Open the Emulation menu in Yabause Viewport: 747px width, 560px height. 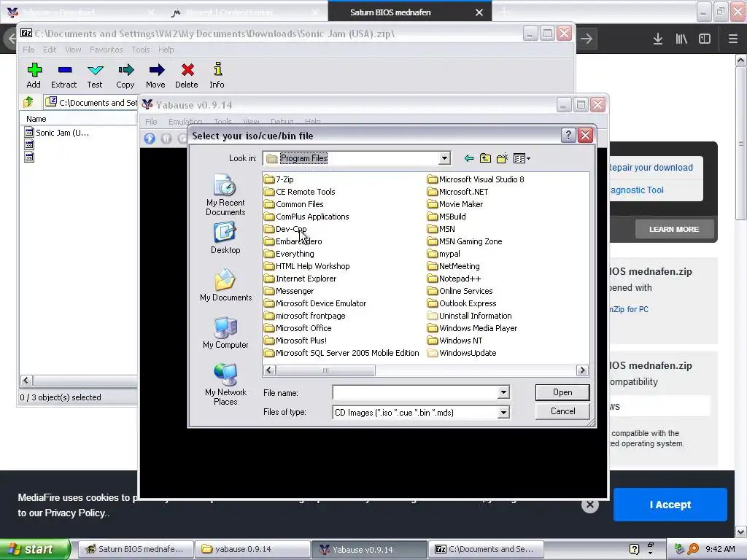click(185, 122)
